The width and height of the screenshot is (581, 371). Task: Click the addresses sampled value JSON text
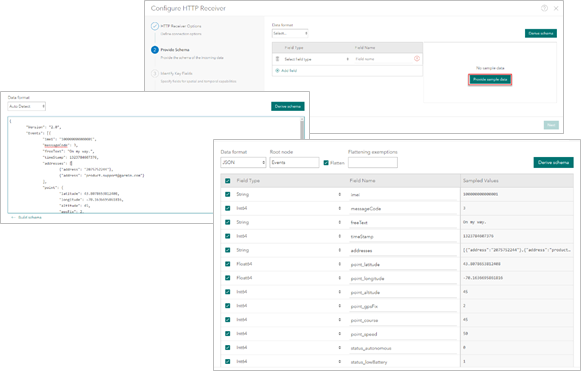517,250
